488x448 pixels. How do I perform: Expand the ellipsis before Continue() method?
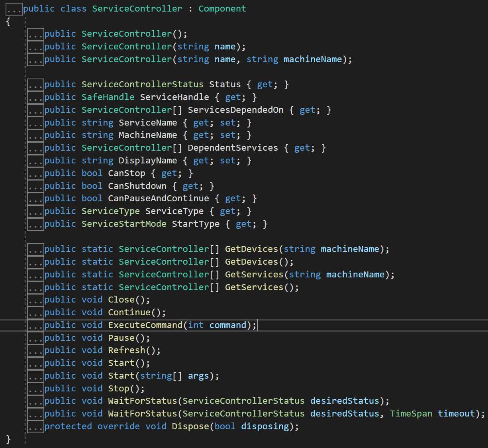[x=36, y=313]
